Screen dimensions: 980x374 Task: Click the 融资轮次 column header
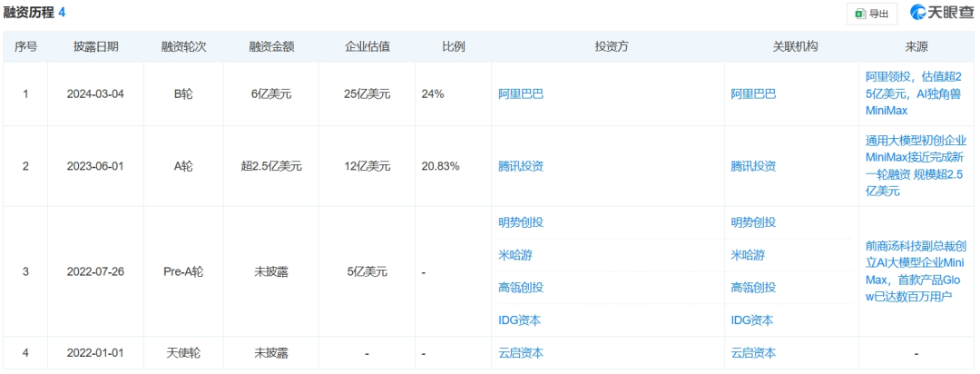(184, 46)
